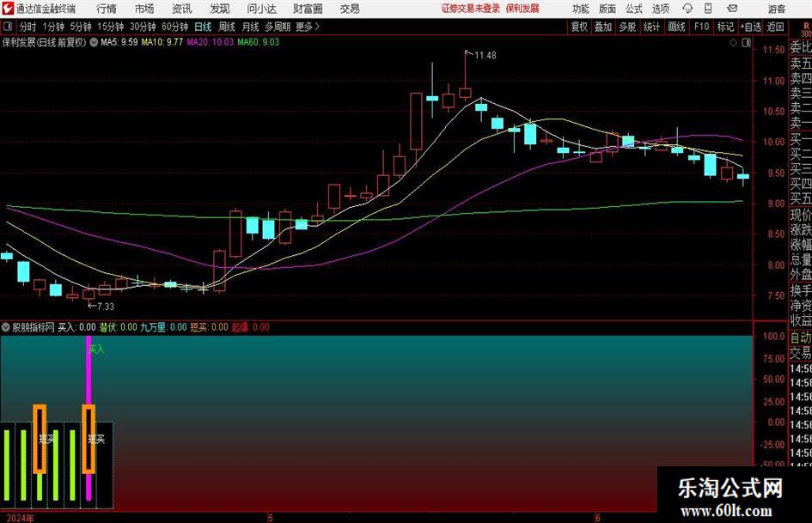Switch to 分时 chart tab
Image resolution: width=812 pixels, height=523 pixels.
(28, 27)
